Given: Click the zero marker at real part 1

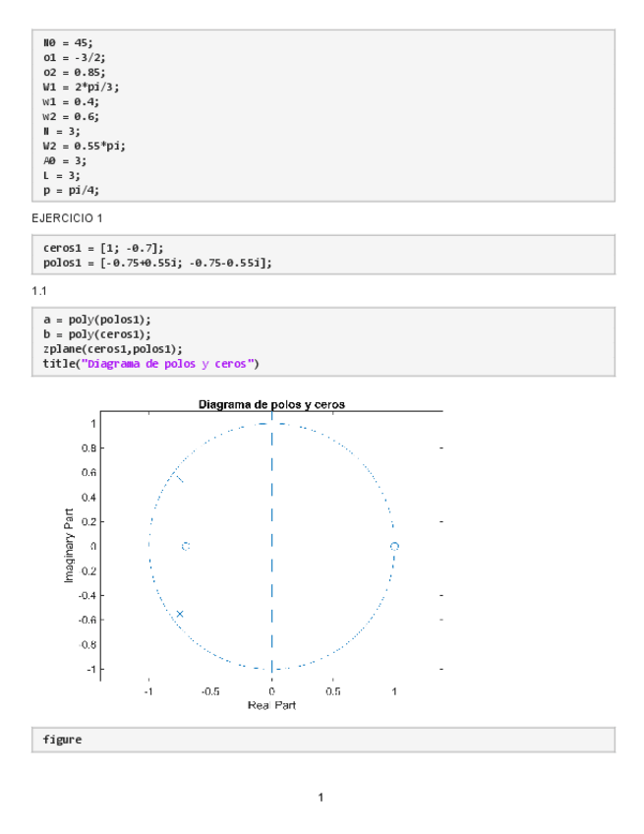Looking at the screenshot, I should (394, 546).
